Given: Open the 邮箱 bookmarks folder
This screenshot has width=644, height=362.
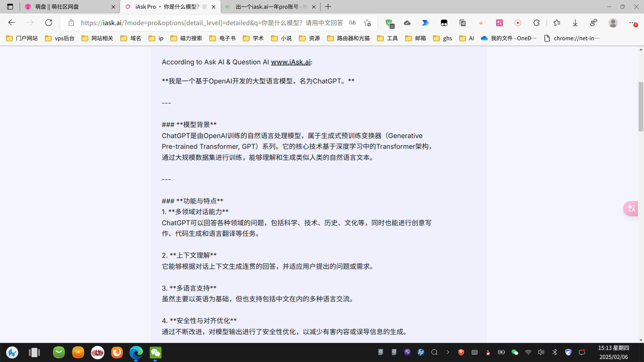Looking at the screenshot, I should click(x=416, y=38).
